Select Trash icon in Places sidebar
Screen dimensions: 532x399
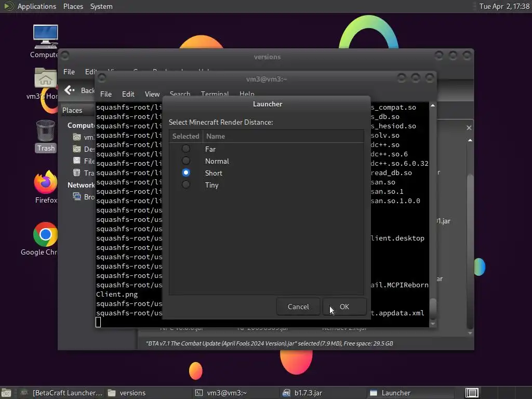pos(77,172)
